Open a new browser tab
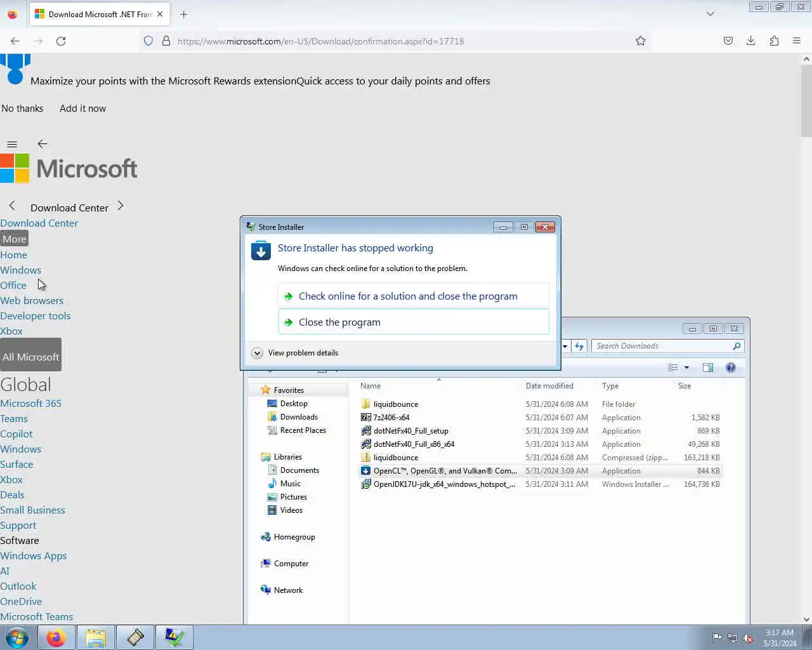812x650 pixels. tap(183, 14)
